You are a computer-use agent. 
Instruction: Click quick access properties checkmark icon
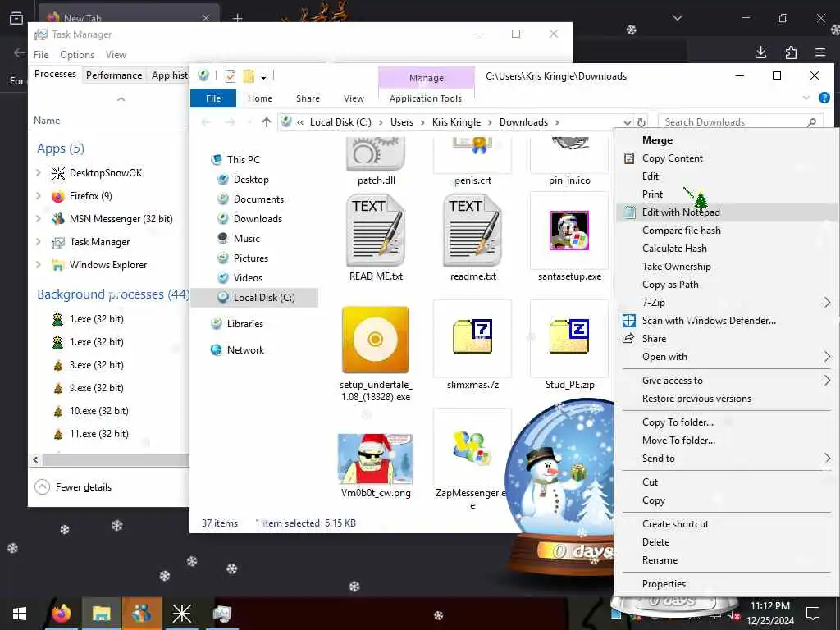pyautogui.click(x=231, y=76)
